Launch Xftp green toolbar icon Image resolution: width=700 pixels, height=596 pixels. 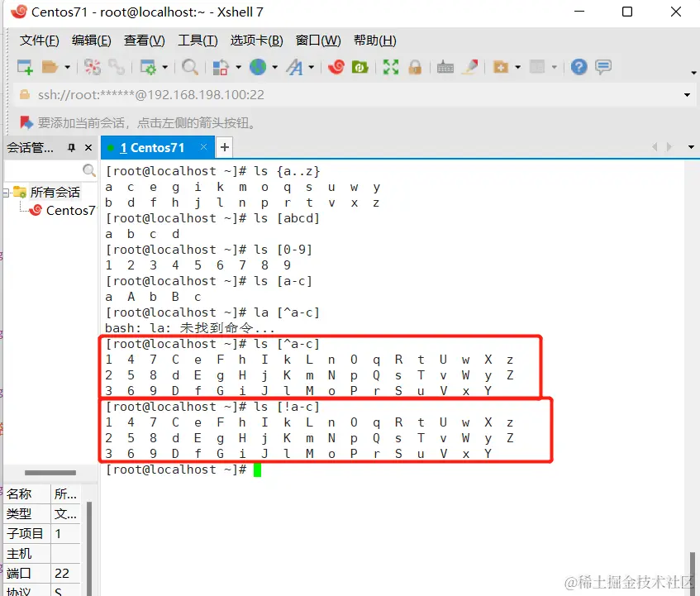coord(360,68)
